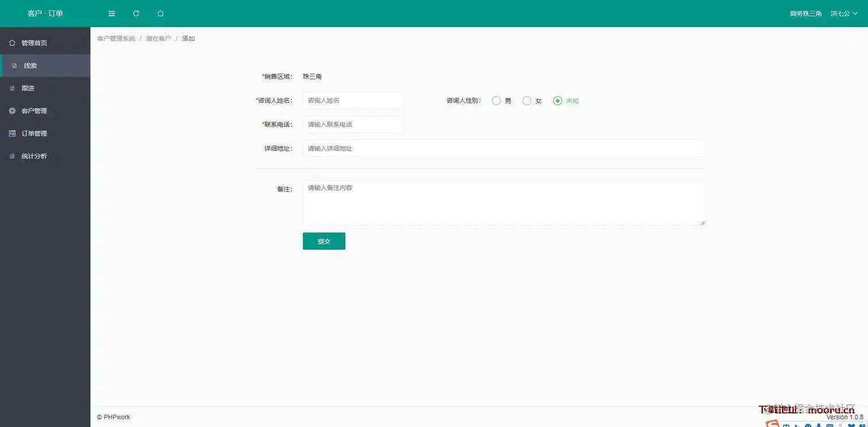Go to 潜在客户 in the breadcrumb

tap(158, 39)
